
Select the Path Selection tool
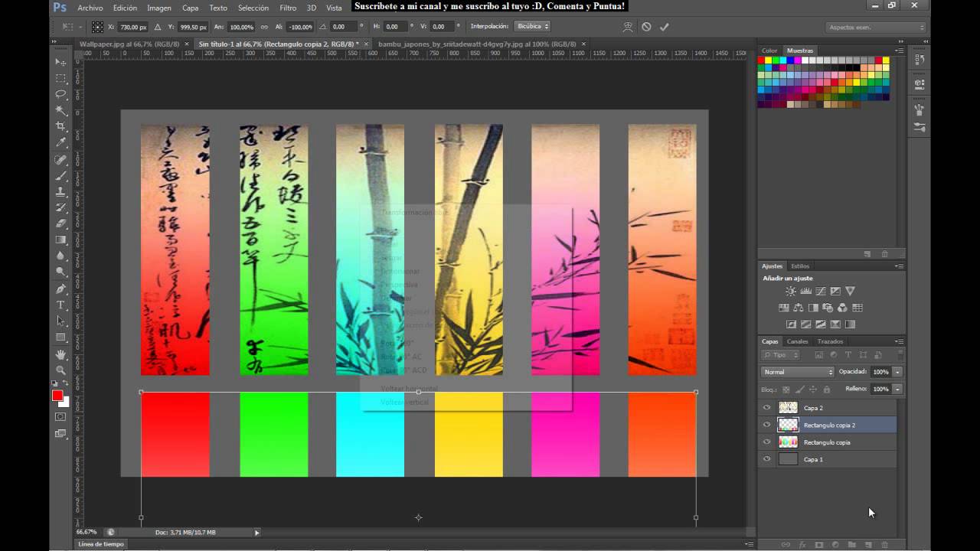(x=61, y=321)
